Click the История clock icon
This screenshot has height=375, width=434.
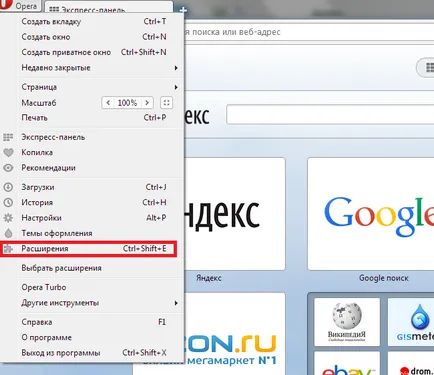(x=8, y=202)
